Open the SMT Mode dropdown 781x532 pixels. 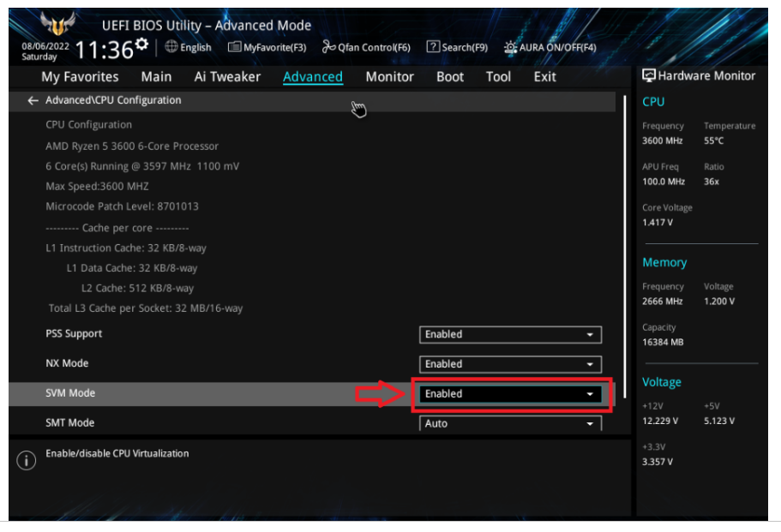click(x=510, y=423)
